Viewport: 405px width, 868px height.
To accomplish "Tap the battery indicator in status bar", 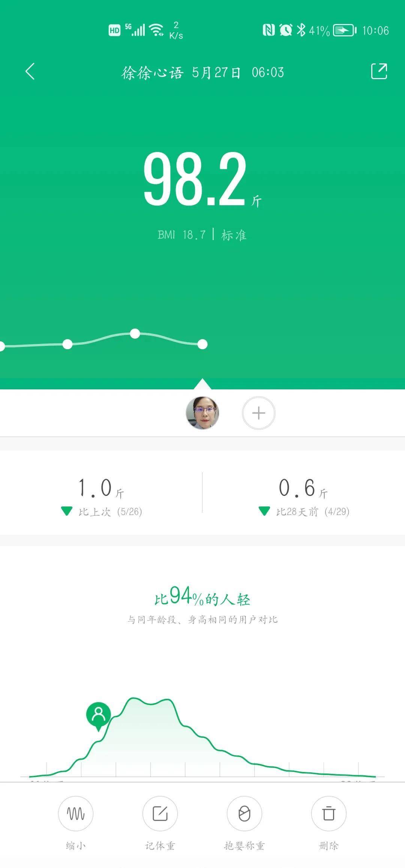I will point(345,30).
